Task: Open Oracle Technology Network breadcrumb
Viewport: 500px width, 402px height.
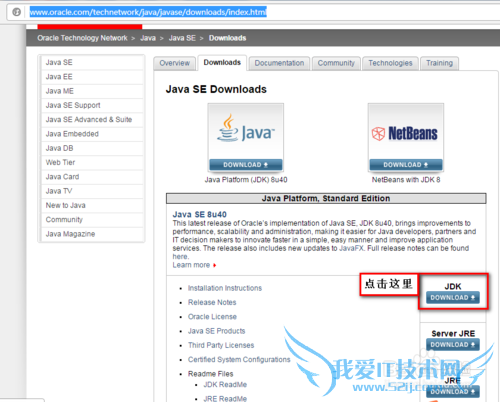Action: point(82,38)
